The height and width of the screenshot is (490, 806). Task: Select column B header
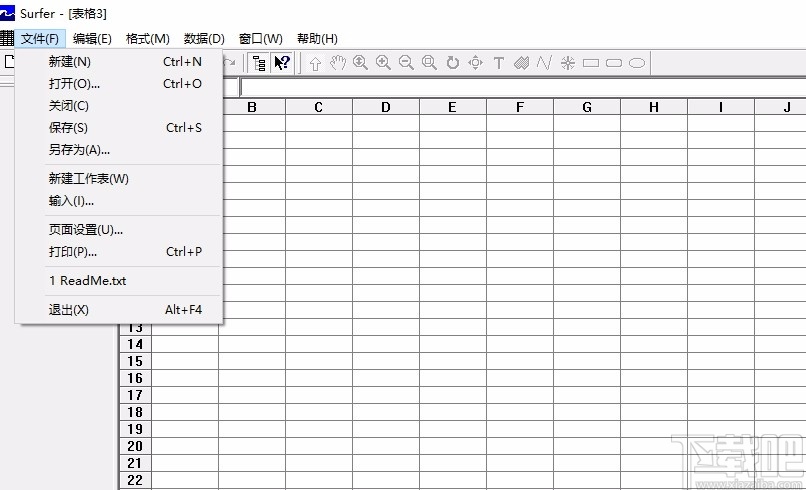pos(252,107)
